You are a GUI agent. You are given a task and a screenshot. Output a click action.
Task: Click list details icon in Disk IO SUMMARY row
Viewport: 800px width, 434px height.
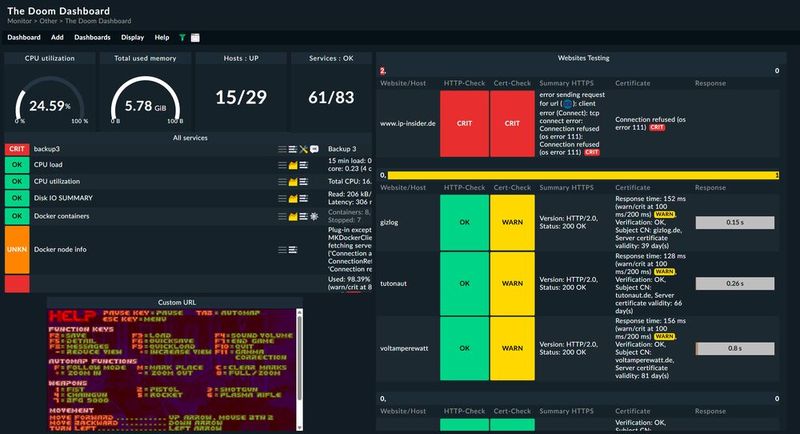coord(304,198)
